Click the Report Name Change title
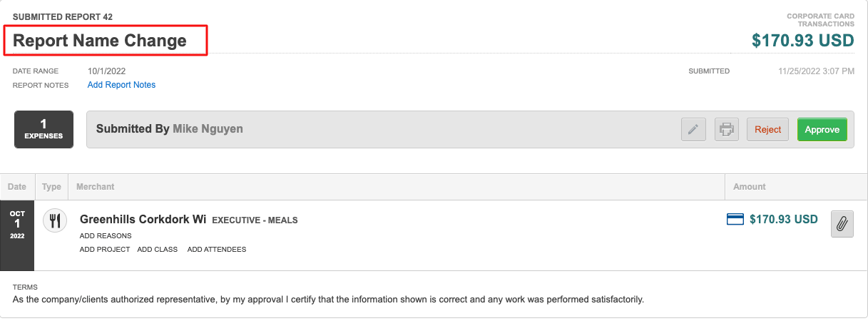The height and width of the screenshot is (321, 868). click(x=100, y=41)
